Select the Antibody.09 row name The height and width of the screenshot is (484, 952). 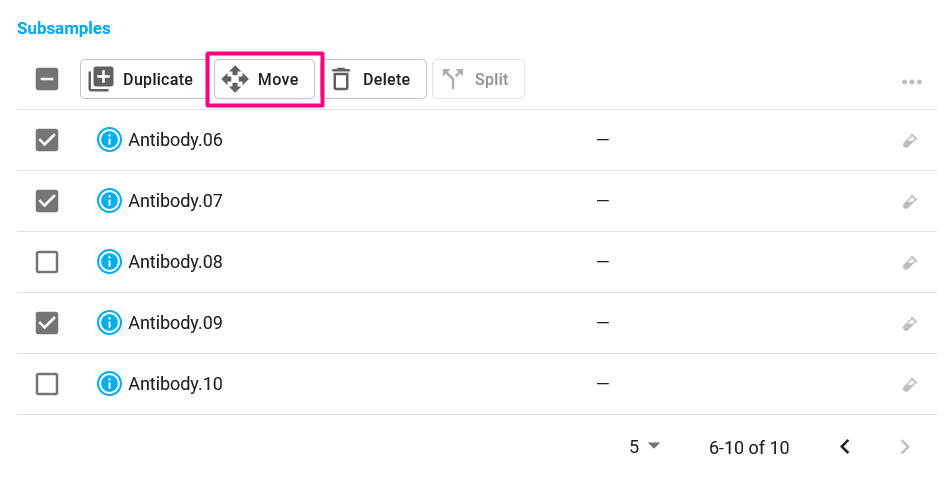point(175,322)
